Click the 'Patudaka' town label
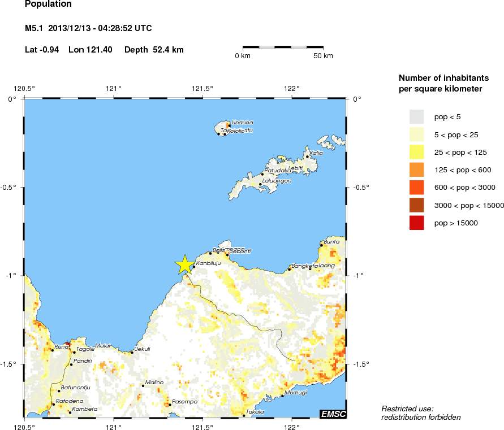 [277, 171]
